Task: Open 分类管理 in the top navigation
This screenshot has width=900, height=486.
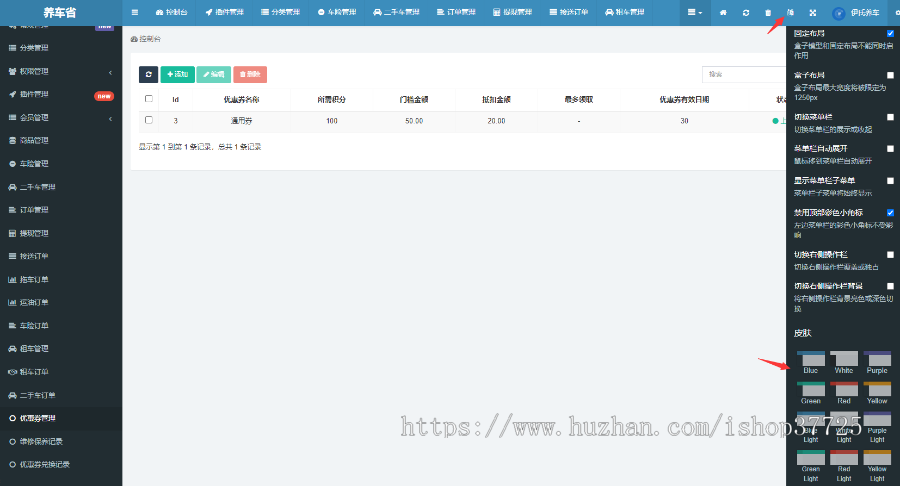Action: click(281, 12)
